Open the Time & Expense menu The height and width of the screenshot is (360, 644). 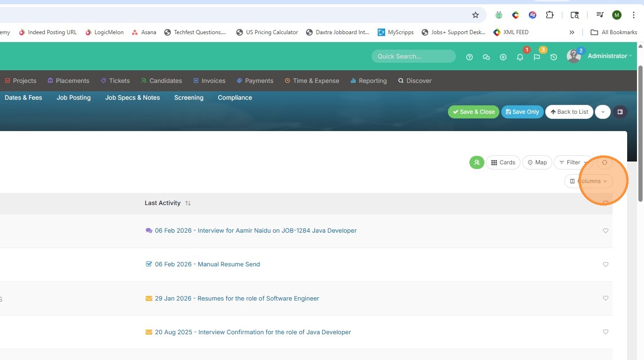tap(312, 81)
